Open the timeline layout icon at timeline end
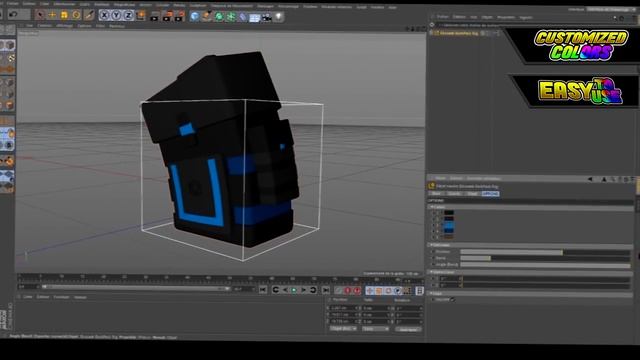The width and height of the screenshot is (640, 360). point(419,291)
